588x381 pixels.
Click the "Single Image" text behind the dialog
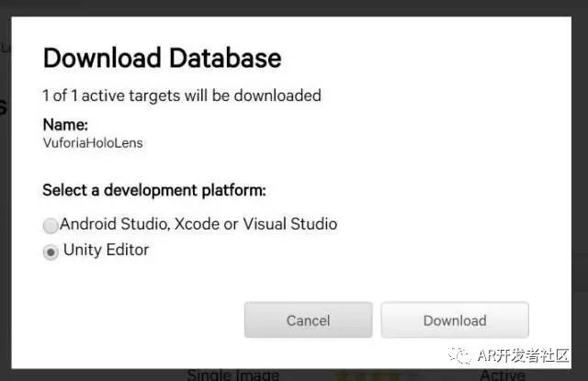[232, 375]
